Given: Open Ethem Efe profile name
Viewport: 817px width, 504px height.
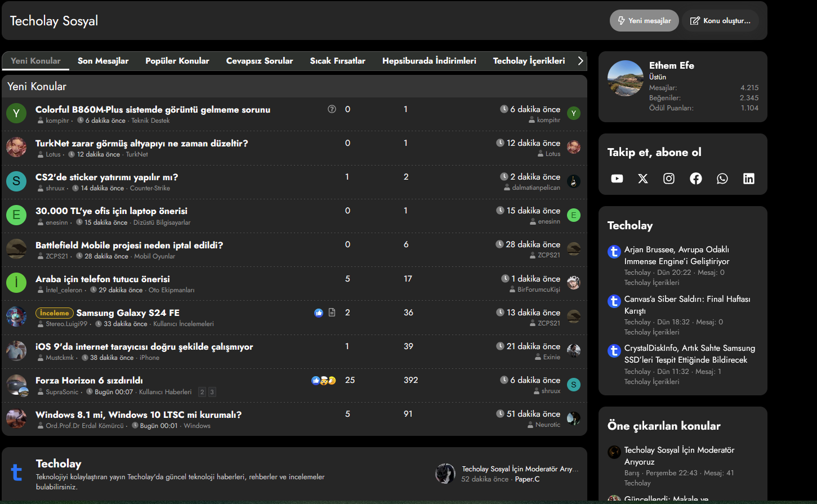Looking at the screenshot, I should 672,65.
